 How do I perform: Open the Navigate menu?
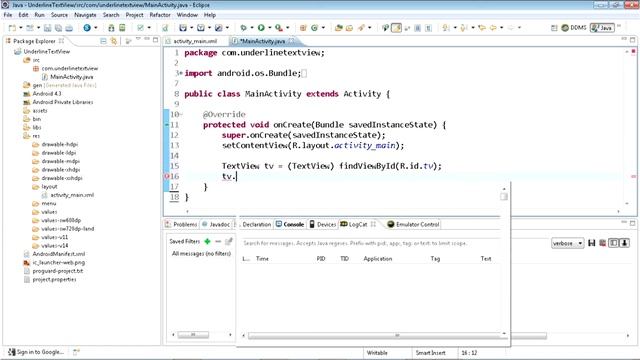tap(85, 15)
